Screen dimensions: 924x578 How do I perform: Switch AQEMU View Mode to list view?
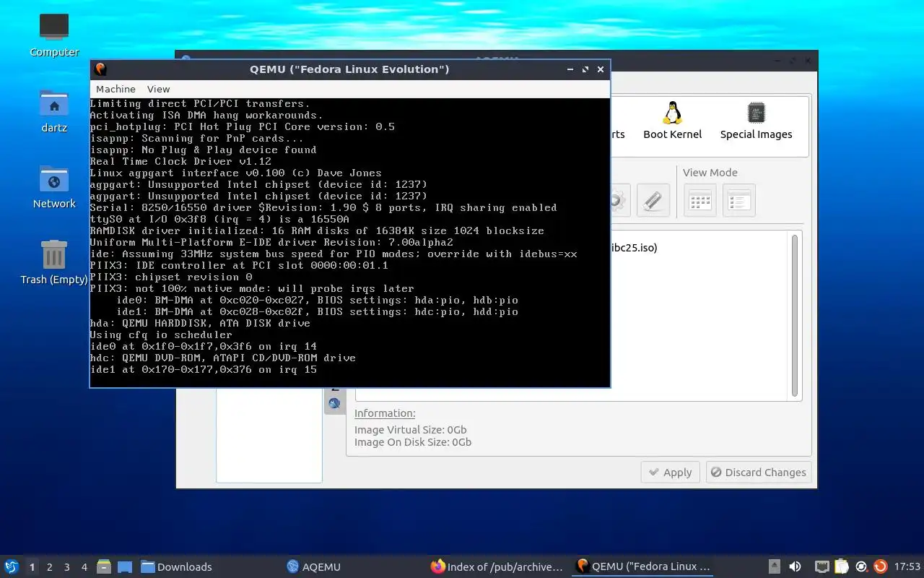tap(738, 200)
